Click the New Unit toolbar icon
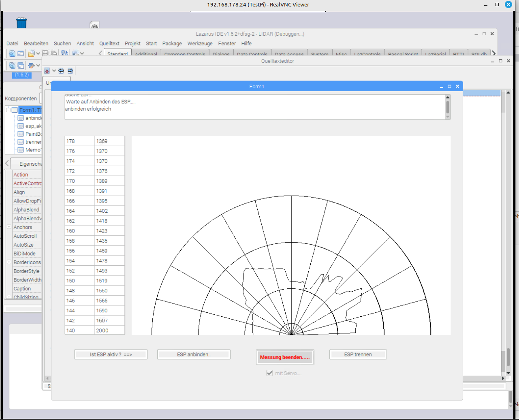 [x=12, y=53]
